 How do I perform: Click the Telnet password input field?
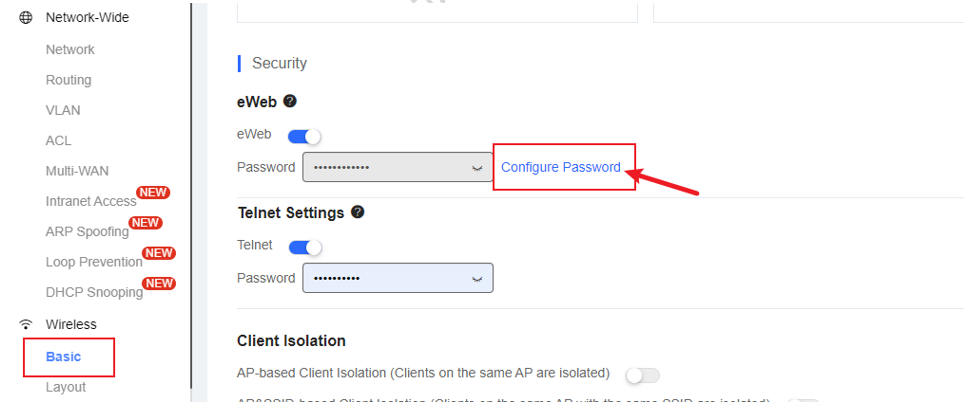coord(398,278)
